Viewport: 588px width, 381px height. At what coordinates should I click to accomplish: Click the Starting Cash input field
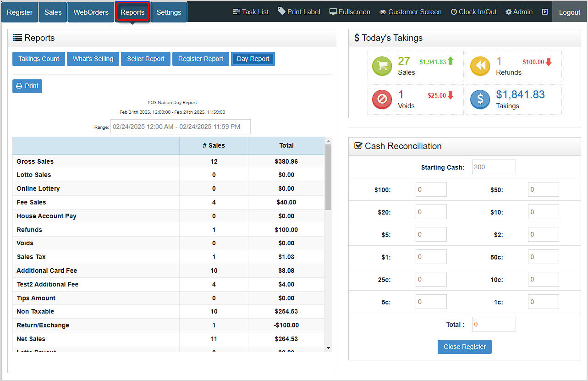pos(494,166)
